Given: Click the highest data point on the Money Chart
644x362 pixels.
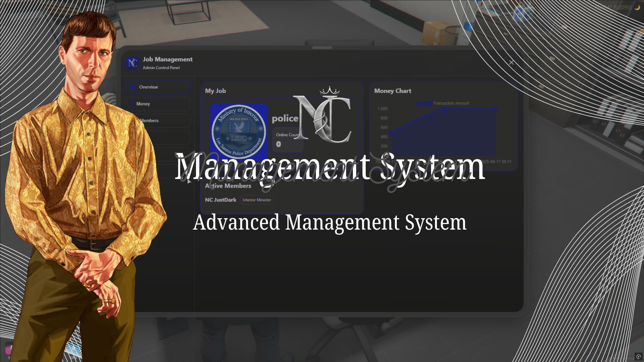Looking at the screenshot, I should 495,109.
